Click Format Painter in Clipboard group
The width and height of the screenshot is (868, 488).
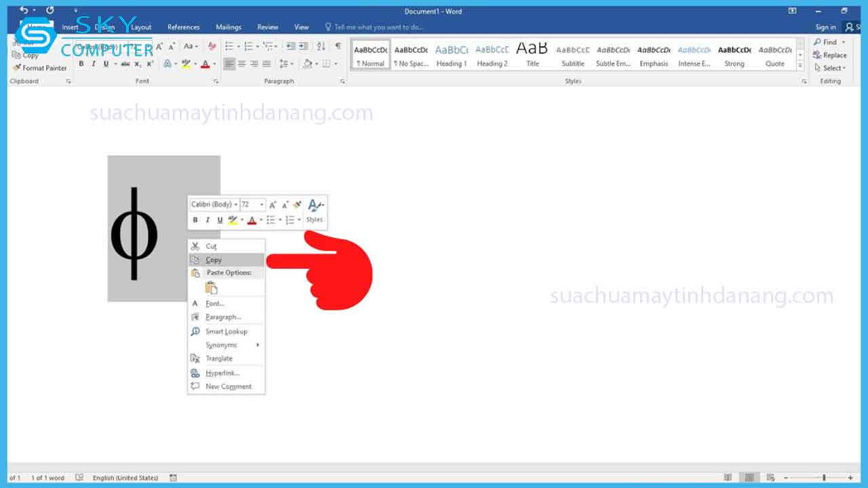click(40, 68)
